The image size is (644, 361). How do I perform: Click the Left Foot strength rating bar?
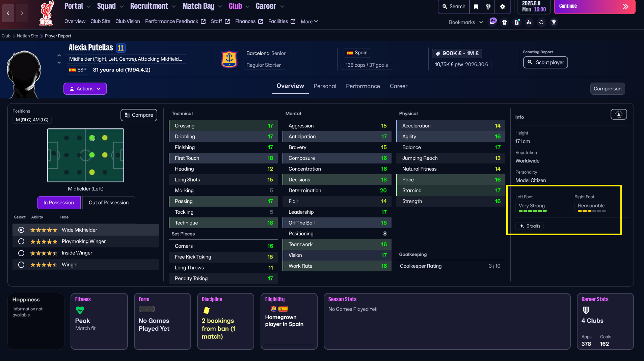[533, 211]
